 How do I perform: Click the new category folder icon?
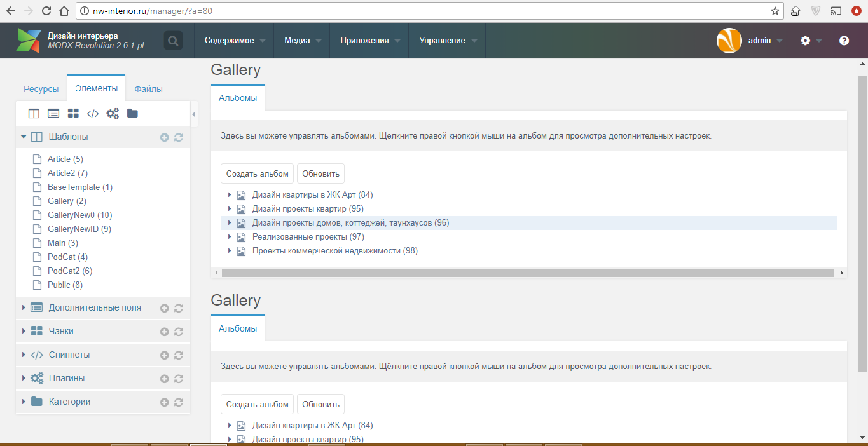click(132, 114)
